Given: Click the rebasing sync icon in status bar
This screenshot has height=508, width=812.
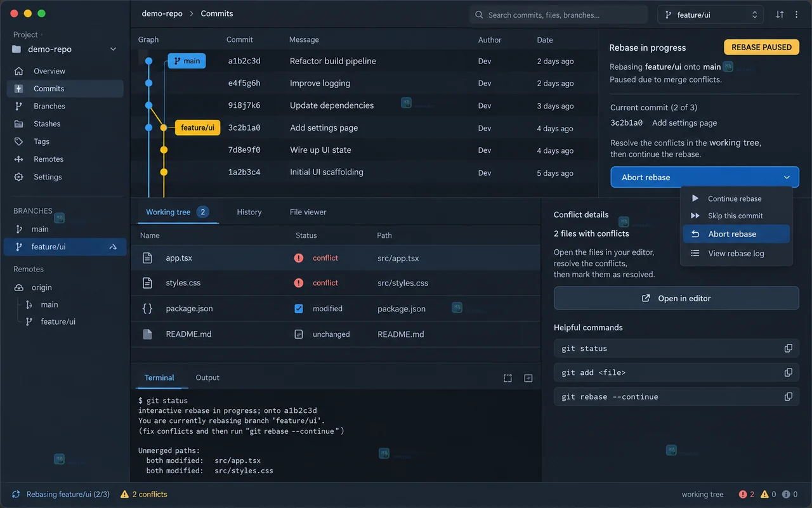Looking at the screenshot, I should point(16,494).
